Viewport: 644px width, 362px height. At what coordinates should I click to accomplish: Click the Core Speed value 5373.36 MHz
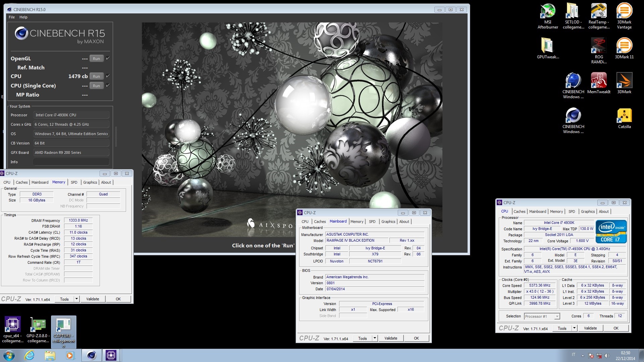pos(540,286)
